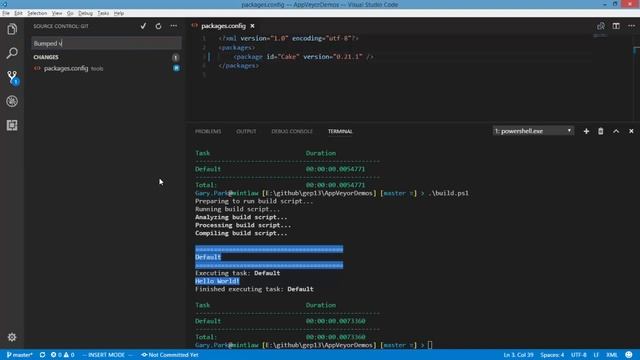Viewport: 640px width, 360px height.
Task: Switch to the Debug Console tab
Action: point(292,131)
